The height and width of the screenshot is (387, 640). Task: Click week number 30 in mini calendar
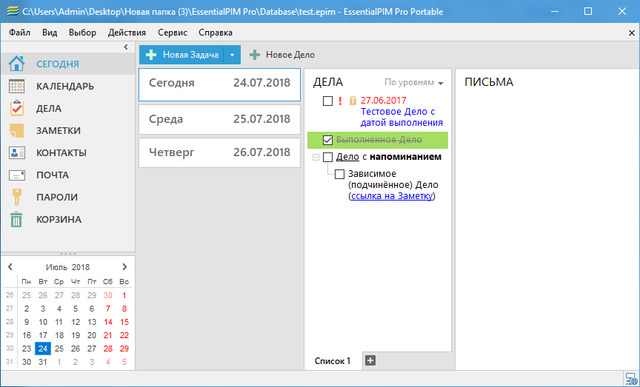tap(10, 349)
